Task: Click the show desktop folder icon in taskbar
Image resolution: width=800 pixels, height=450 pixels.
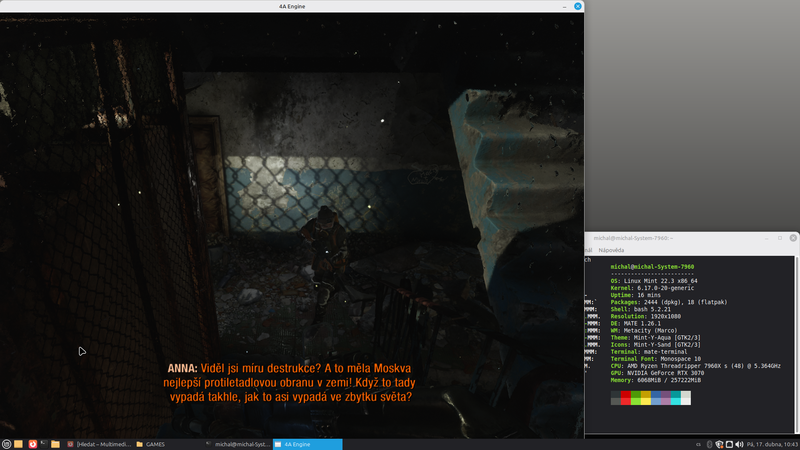Action: 18,444
